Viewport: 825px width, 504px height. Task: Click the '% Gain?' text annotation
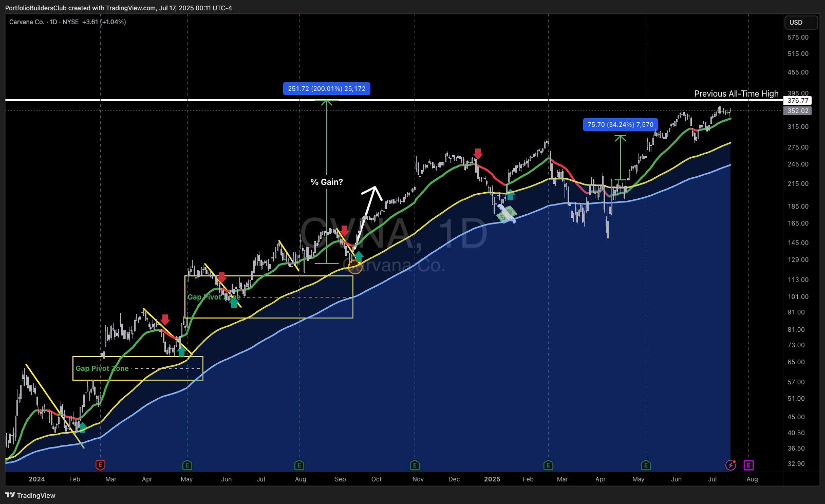pos(327,182)
